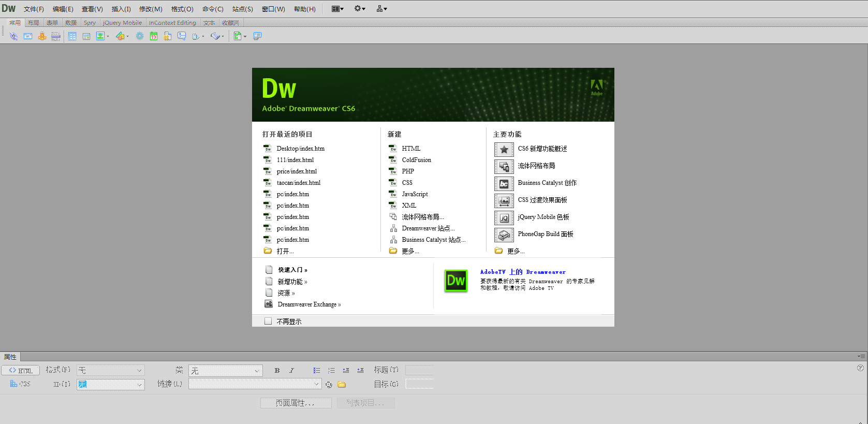Image resolution: width=868 pixels, height=424 pixels.
Task: Insert a Named Anchor via toolbar
Action: [42, 36]
